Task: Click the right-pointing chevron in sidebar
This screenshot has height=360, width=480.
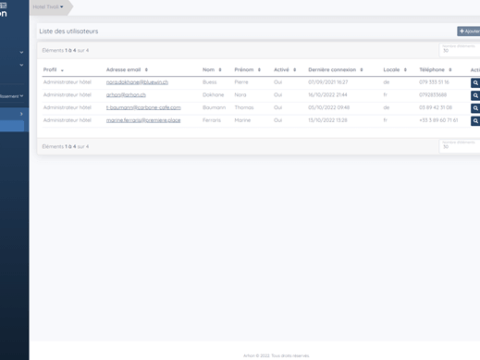Action: pos(21,114)
